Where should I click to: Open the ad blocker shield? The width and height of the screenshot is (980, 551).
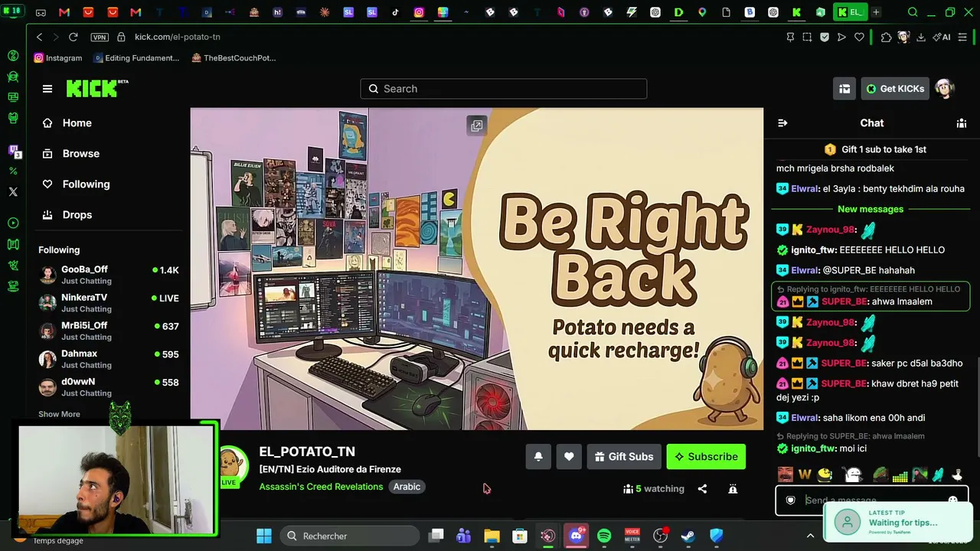coord(825,37)
